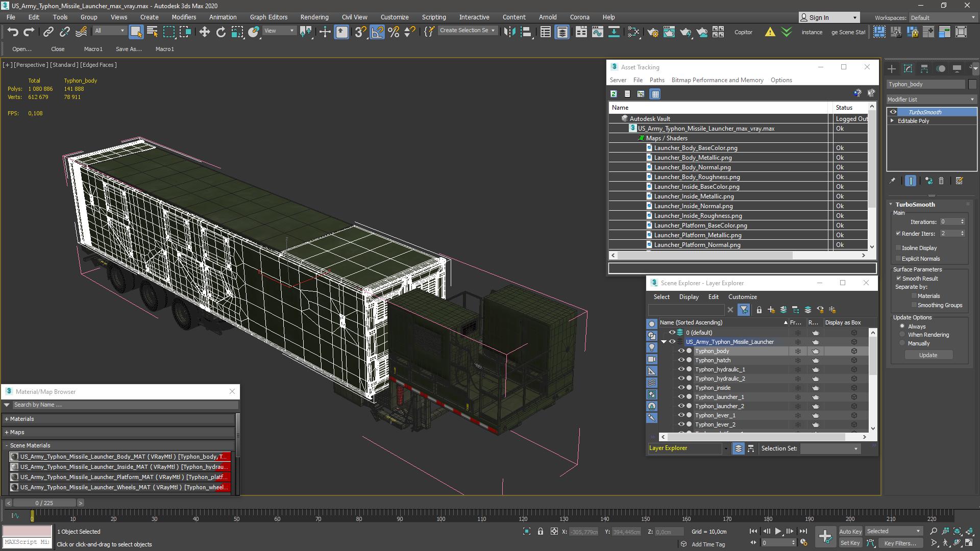Toggle selection lock icon in status bar
The height and width of the screenshot is (551, 980).
(x=540, y=532)
